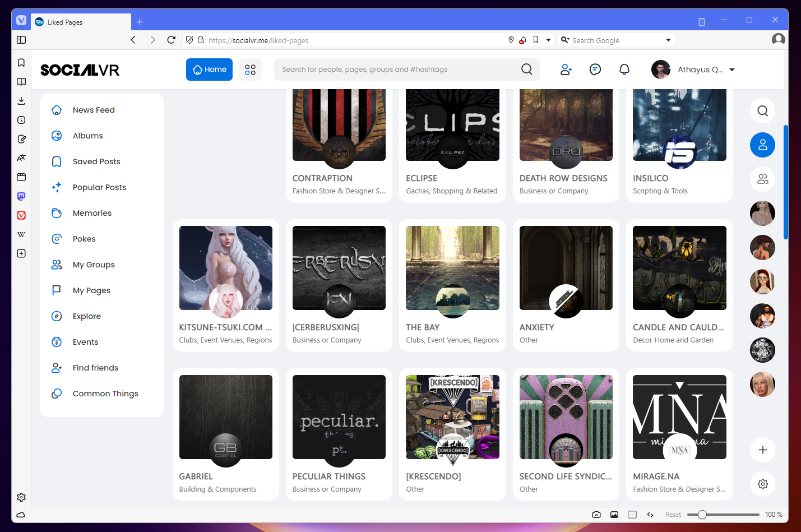Open the Vivaldi web panel
The image size is (801, 532).
point(21,215)
